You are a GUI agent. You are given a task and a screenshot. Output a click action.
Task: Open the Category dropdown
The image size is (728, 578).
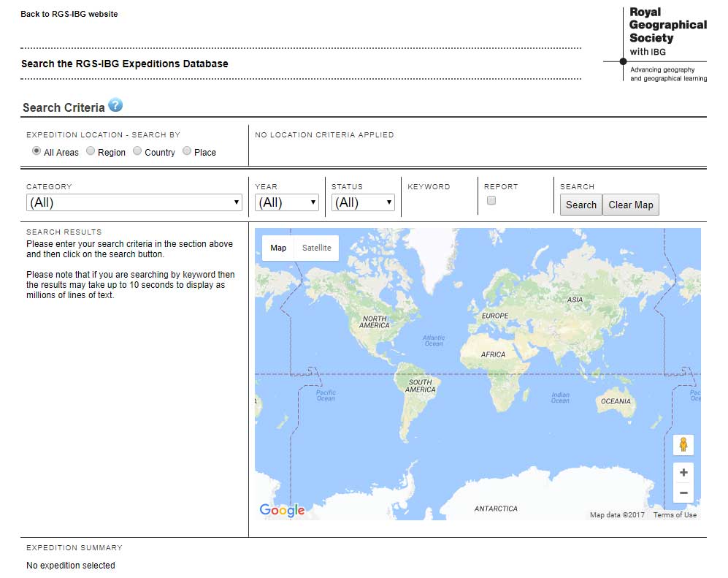point(134,202)
